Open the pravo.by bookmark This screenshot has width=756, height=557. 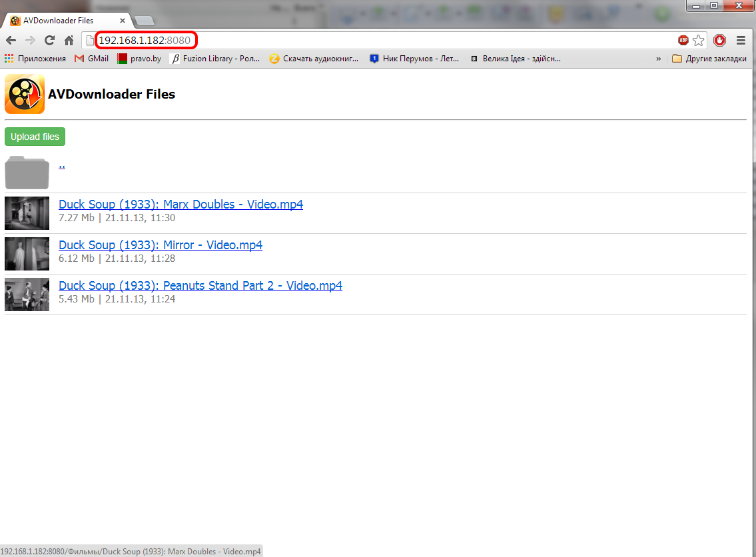click(139, 59)
